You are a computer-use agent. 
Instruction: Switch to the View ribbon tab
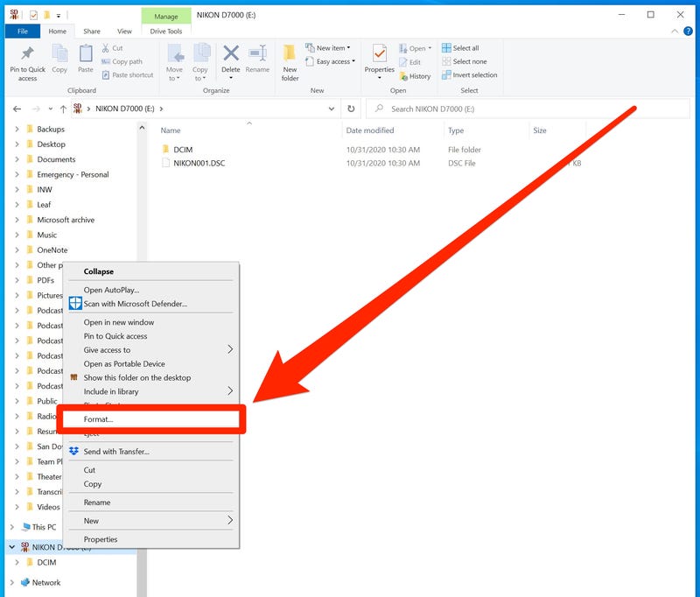pyautogui.click(x=124, y=32)
